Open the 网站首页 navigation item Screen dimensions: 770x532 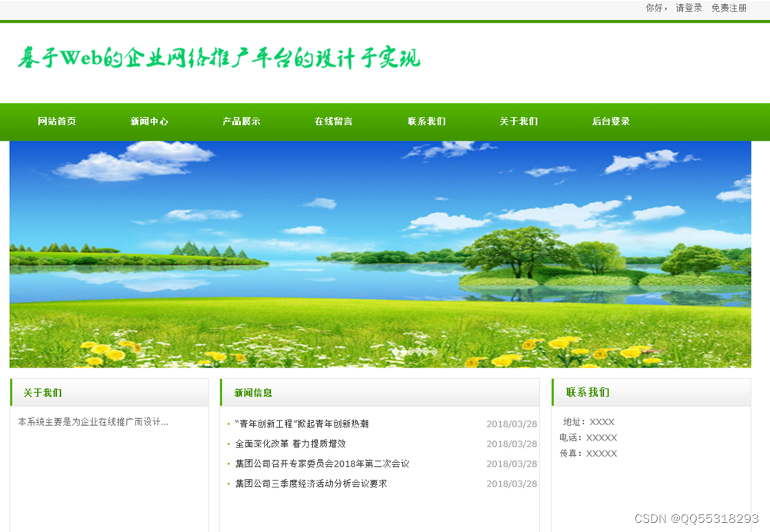pos(57,121)
